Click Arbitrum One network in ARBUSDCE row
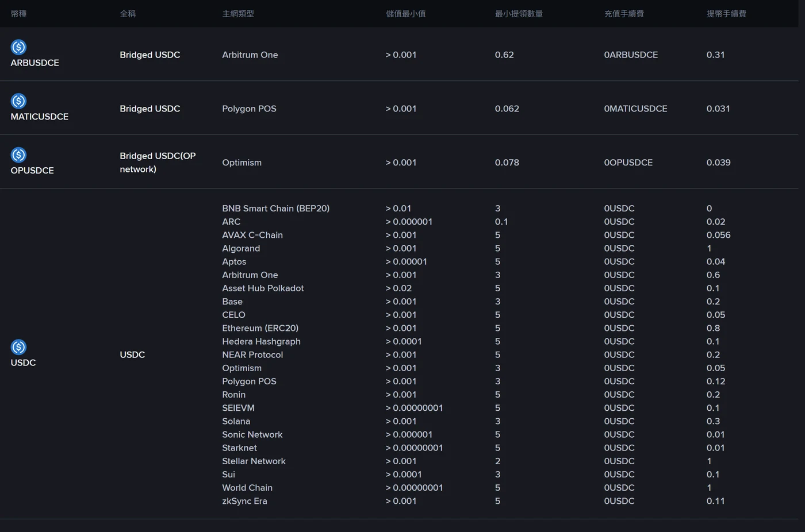805x532 pixels. point(250,55)
